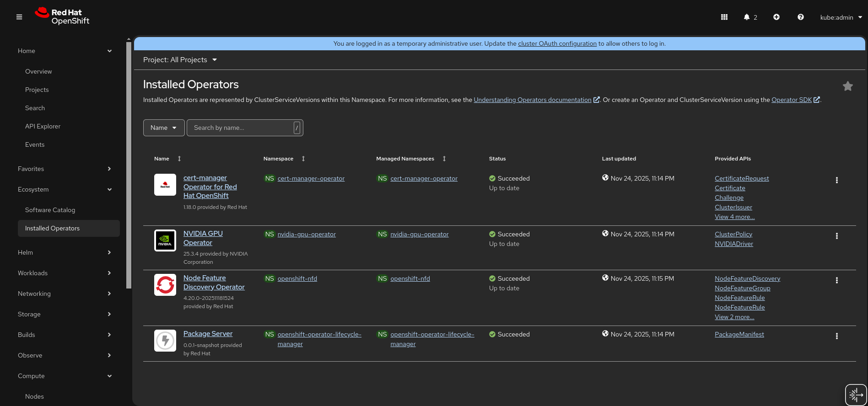Open openshift-nfd namespace link in Namespace column
The height and width of the screenshot is (406, 868).
(297, 278)
